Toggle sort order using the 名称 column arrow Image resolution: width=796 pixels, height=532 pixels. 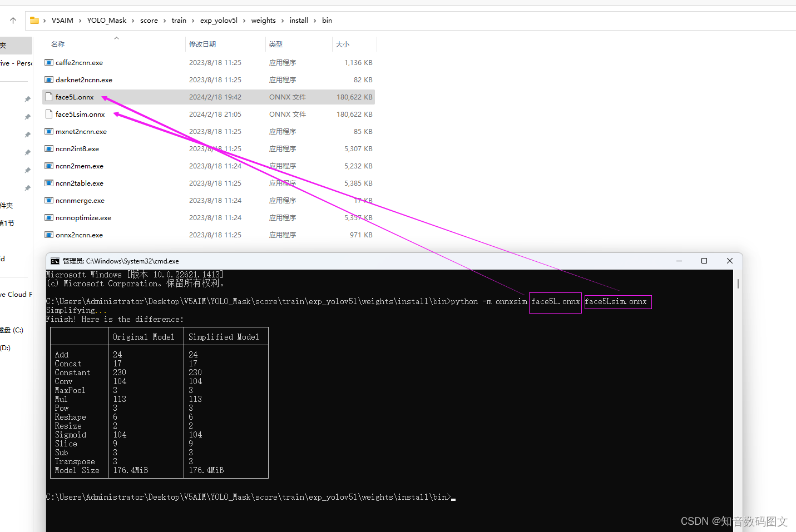point(116,38)
